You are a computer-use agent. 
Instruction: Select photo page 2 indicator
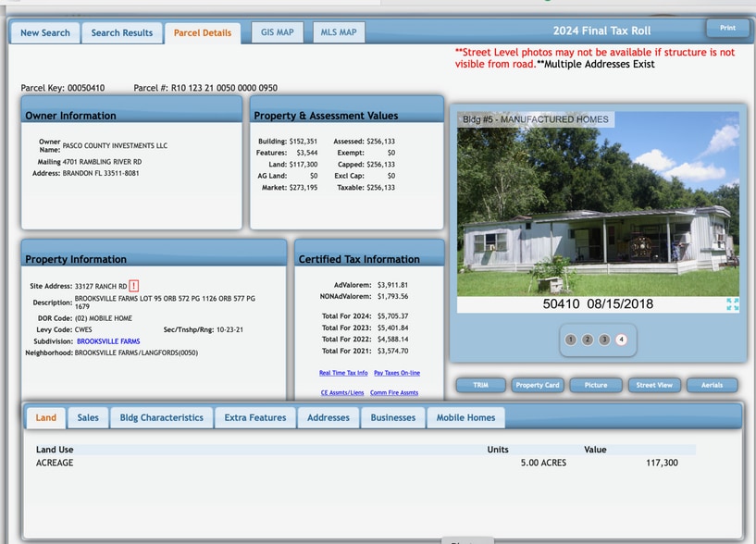[x=588, y=340]
